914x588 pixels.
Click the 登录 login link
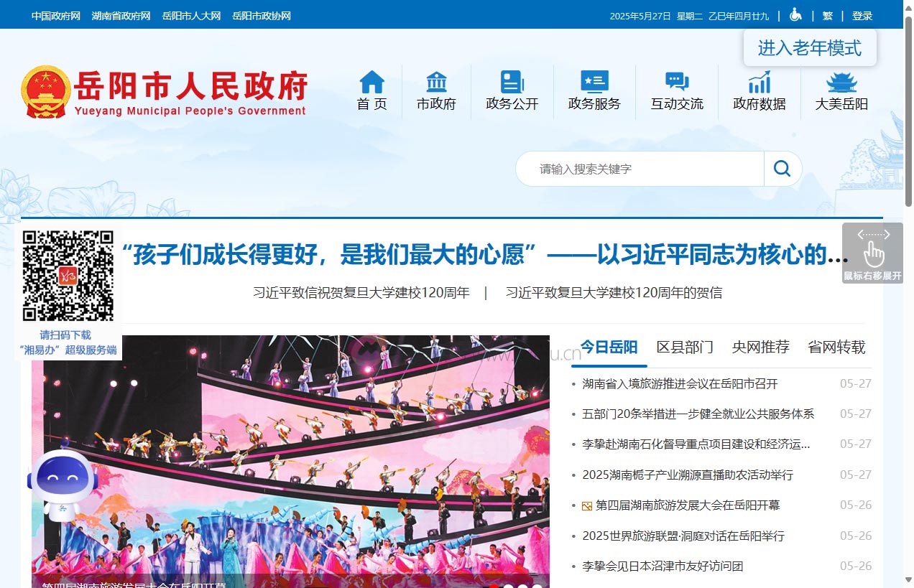862,15
